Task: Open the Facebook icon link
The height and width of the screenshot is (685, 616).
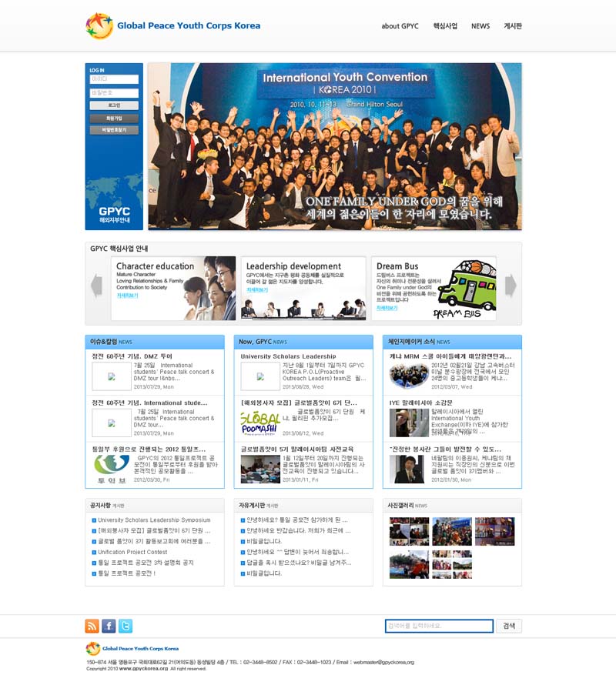Action: point(109,626)
